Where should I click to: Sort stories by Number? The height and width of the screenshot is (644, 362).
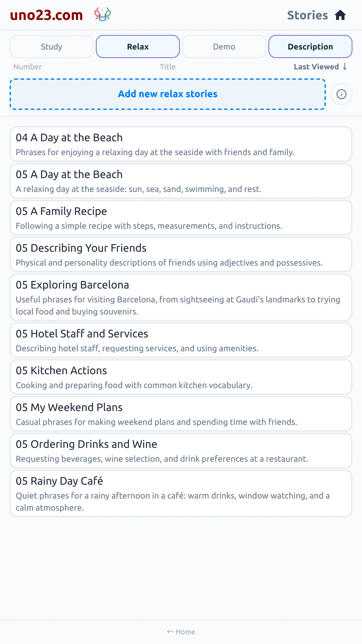pyautogui.click(x=27, y=67)
